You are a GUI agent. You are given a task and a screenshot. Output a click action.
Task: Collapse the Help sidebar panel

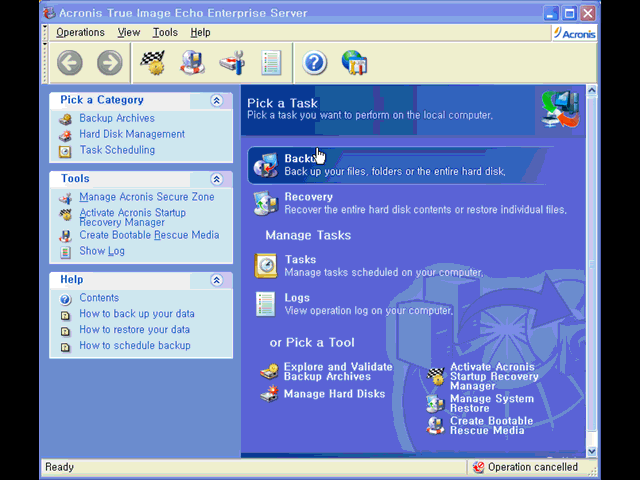[x=216, y=280]
